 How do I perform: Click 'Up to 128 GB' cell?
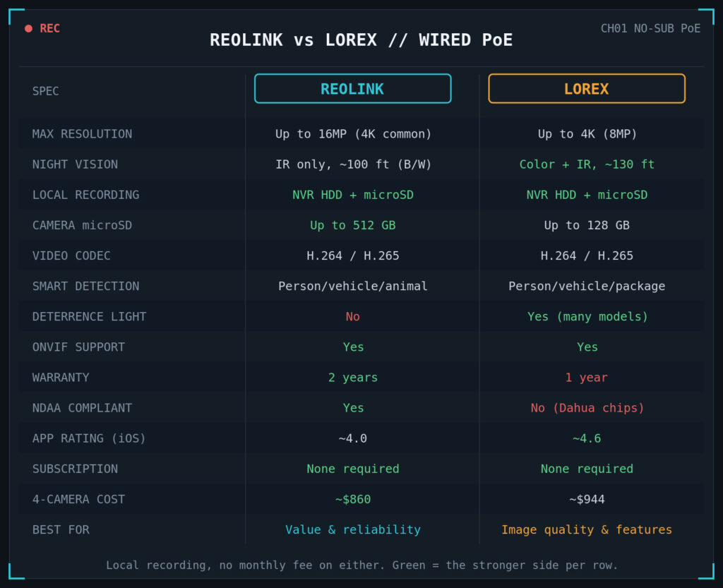[x=587, y=225]
